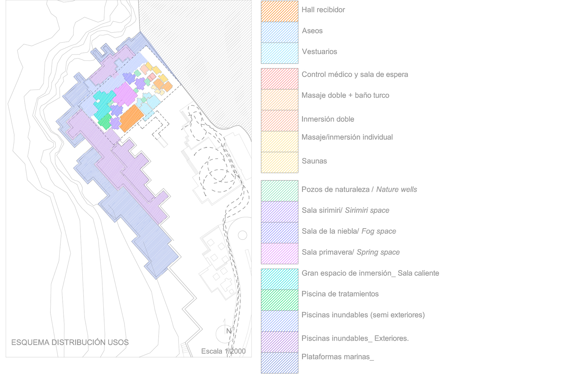Image resolution: width=588 pixels, height=386 pixels.
Task: Pick the Piscina de tratamientos green swatch
Action: tap(279, 300)
